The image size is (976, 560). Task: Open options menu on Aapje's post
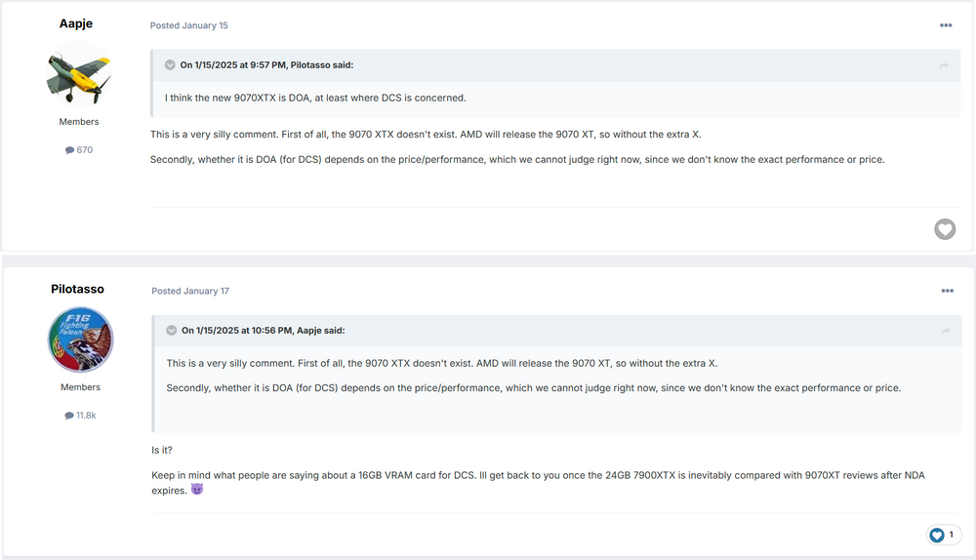pos(946,25)
